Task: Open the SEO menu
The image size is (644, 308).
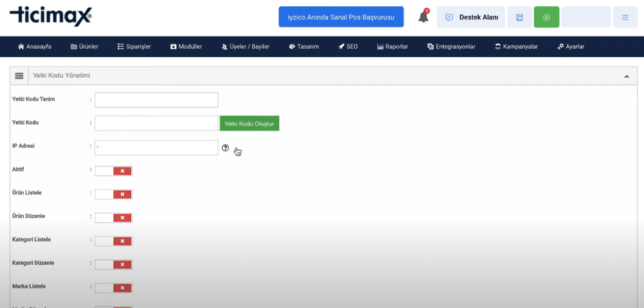Action: [x=348, y=47]
